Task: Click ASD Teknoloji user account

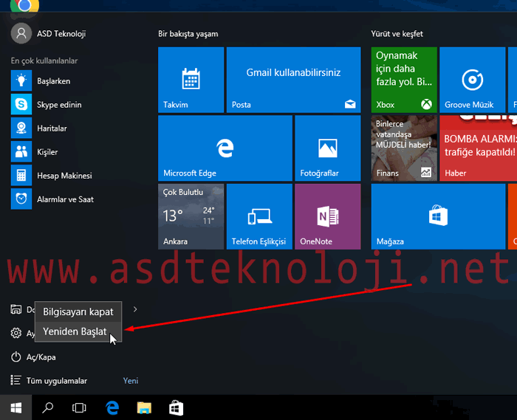Action: (49, 34)
